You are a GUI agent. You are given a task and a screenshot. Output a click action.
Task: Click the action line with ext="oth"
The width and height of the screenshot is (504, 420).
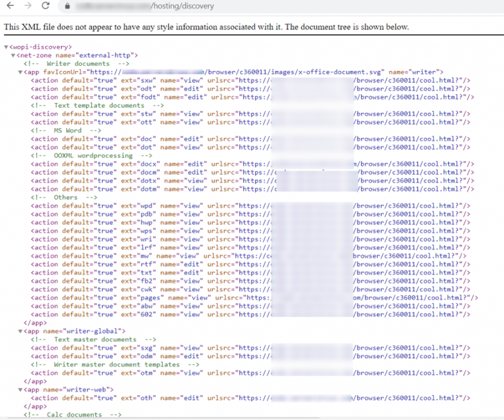[x=251, y=398]
